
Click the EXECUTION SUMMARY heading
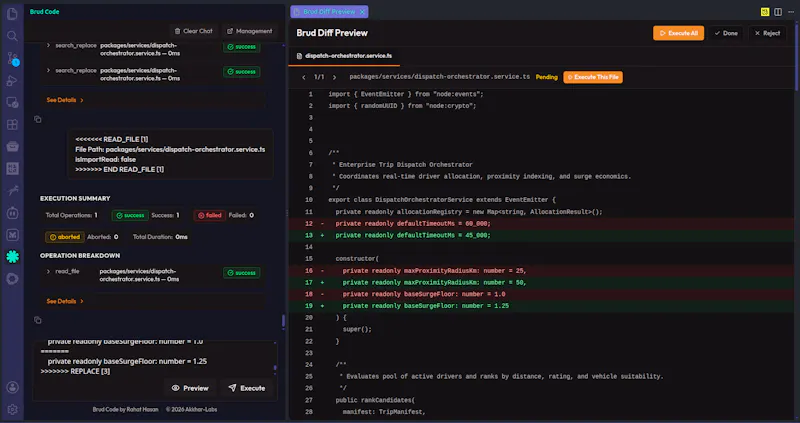tap(75, 198)
